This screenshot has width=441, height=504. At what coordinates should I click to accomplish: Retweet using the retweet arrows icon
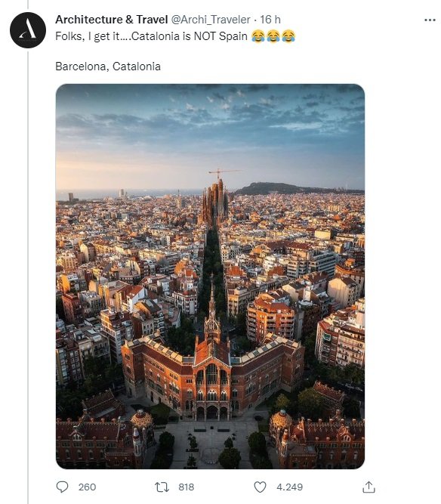[x=162, y=487]
